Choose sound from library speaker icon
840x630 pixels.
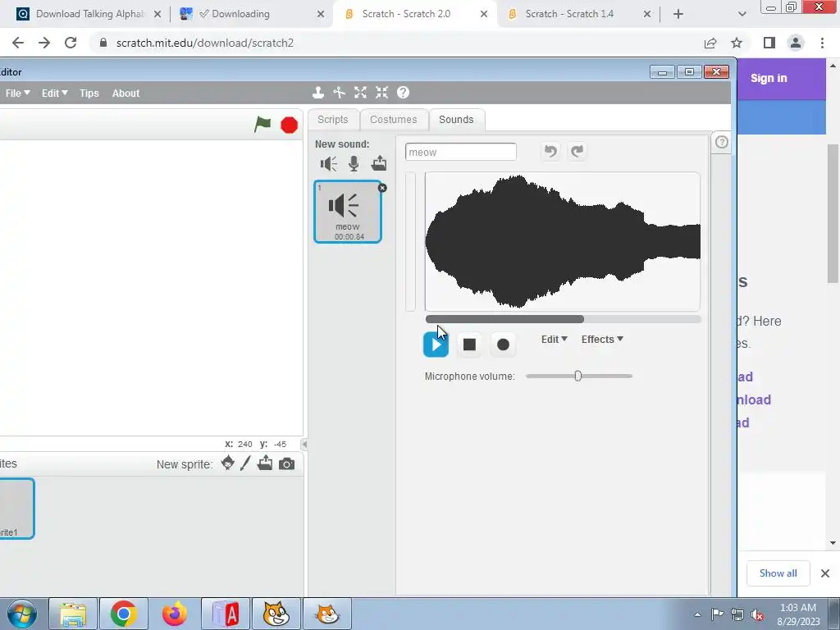(328, 163)
